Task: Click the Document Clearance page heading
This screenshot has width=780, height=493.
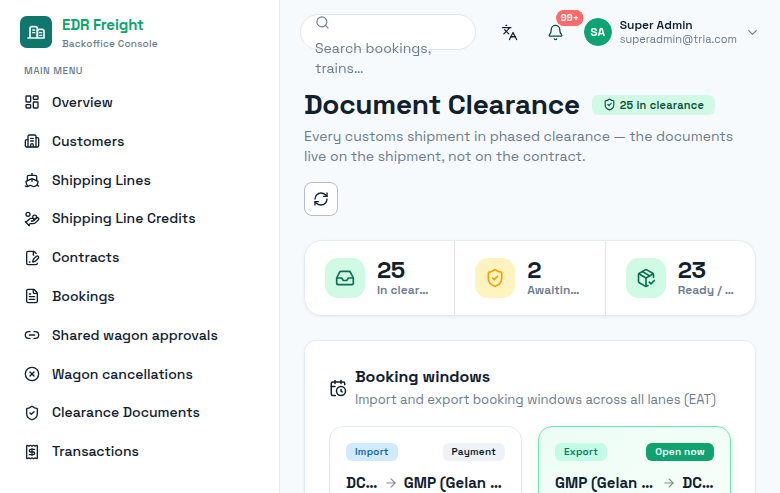Action: (x=442, y=105)
